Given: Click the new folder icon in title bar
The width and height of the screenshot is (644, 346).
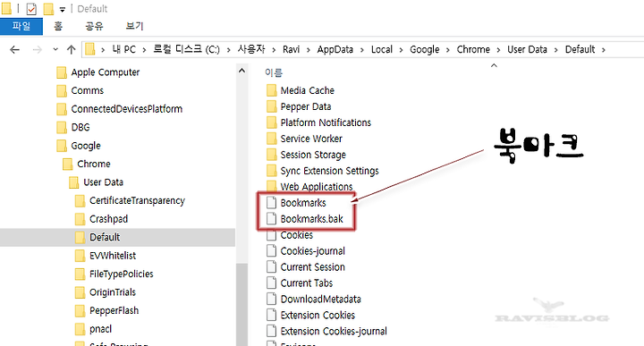Looking at the screenshot, I should click(x=48, y=9).
